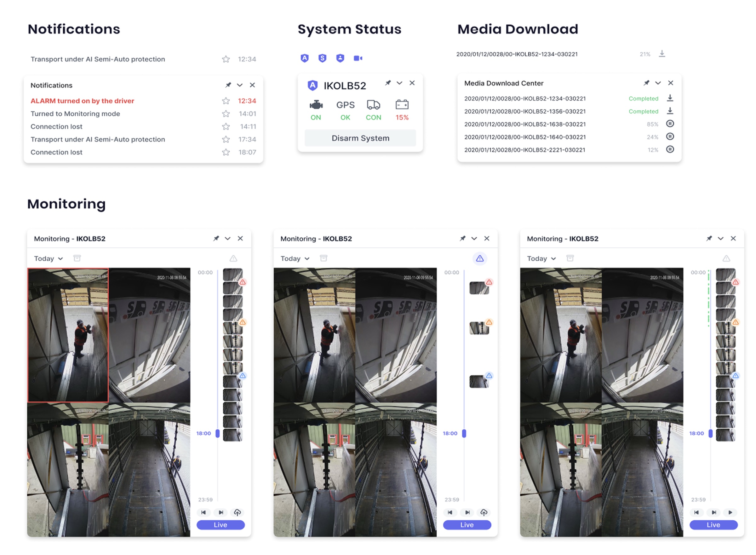756x555 pixels.
Task: Pin the IKOLB52 system status card
Action: click(x=388, y=83)
